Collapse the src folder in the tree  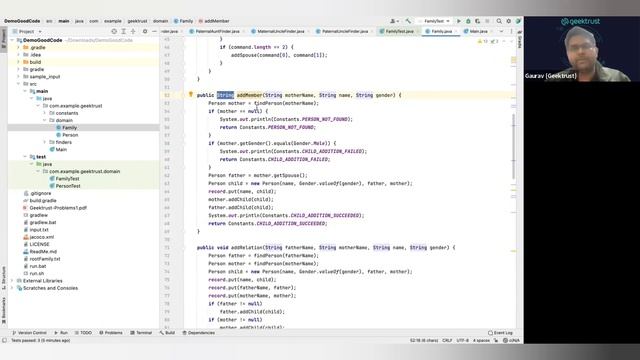(18, 84)
